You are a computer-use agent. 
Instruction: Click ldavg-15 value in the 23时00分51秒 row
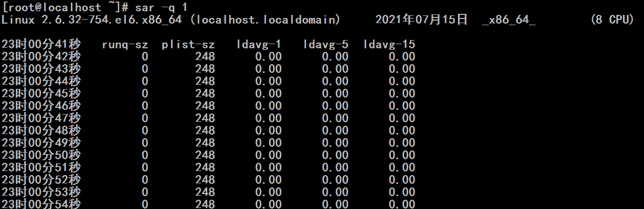pyautogui.click(x=402, y=167)
